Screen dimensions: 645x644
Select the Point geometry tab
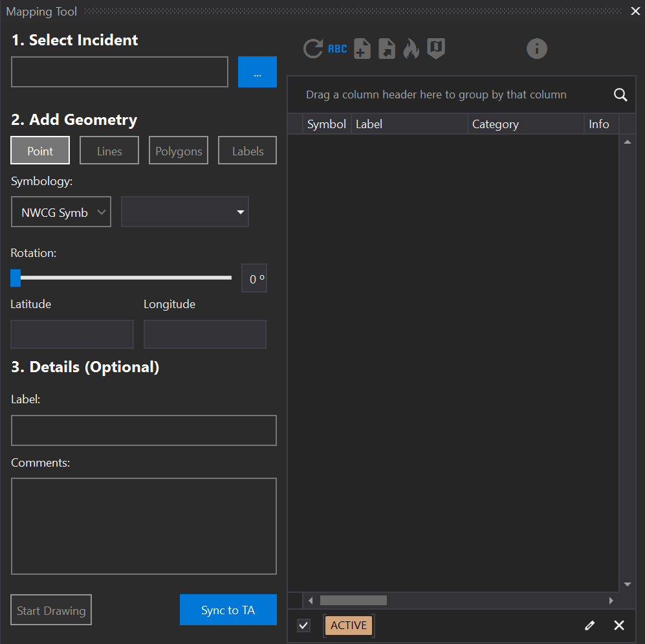coord(40,151)
